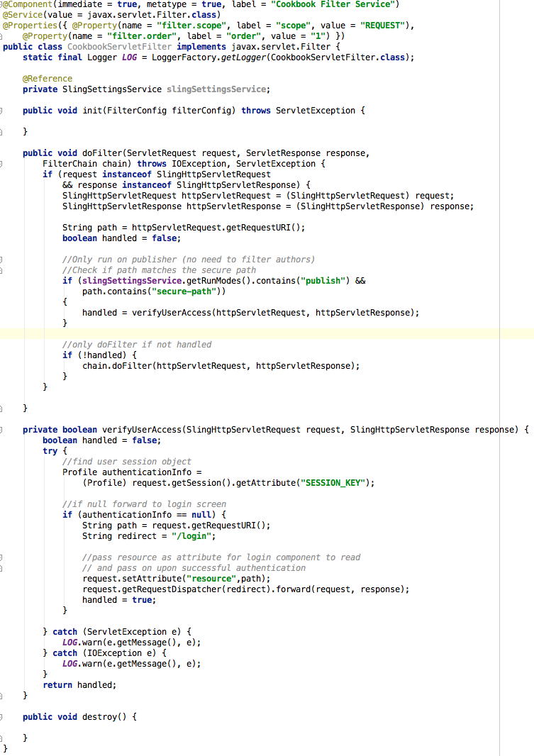This screenshot has height=756, width=534.
Task: Click javax.servlet.Filter.class in the @Service annotation
Action: [152, 15]
